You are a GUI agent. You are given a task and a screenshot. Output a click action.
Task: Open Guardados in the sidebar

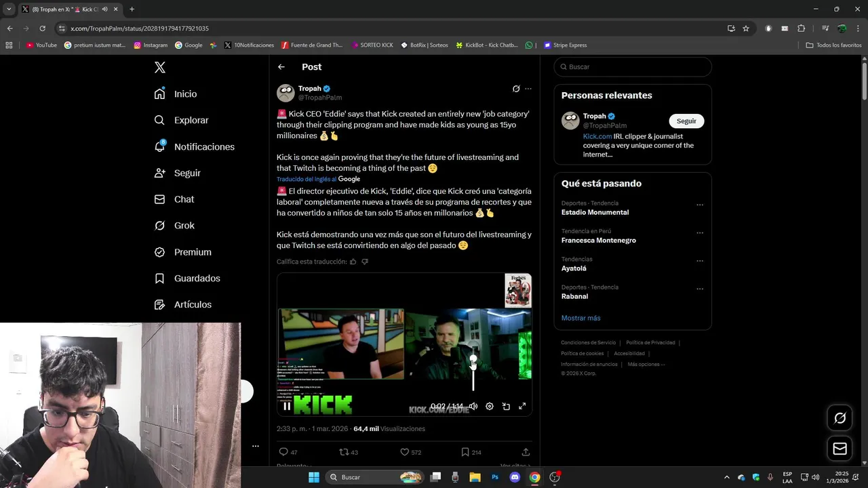point(187,279)
